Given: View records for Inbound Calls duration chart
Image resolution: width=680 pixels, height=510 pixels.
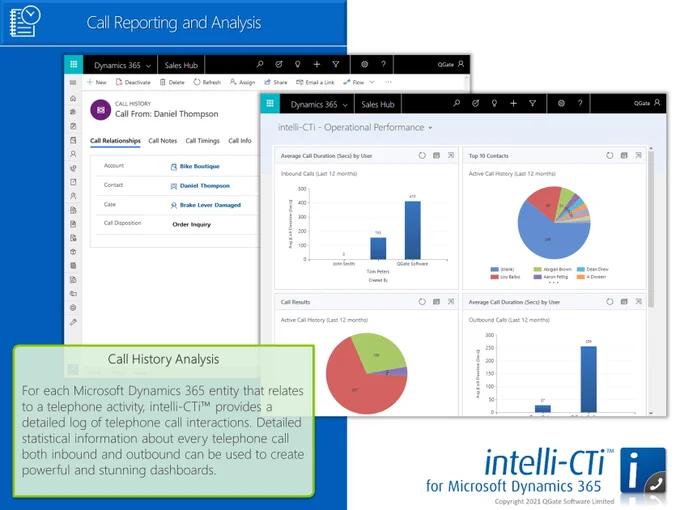Looking at the screenshot, I should click(436, 155).
